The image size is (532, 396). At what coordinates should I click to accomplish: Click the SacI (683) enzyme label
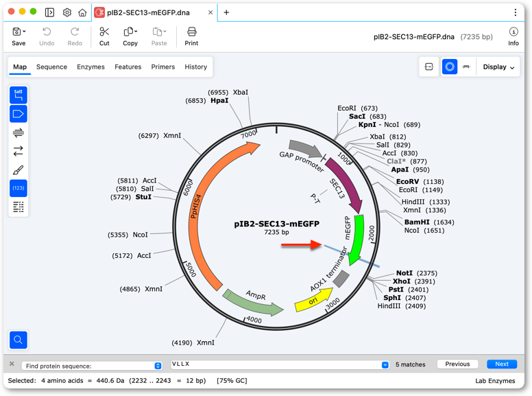coord(367,117)
